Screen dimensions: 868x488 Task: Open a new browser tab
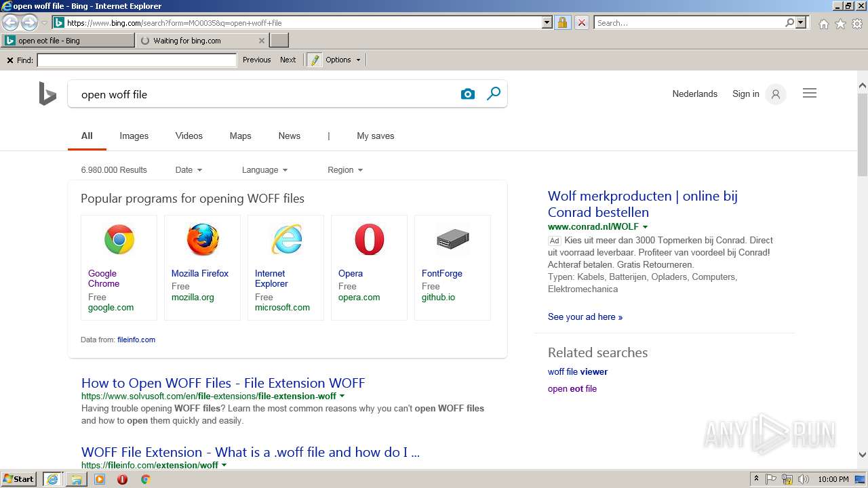(279, 41)
